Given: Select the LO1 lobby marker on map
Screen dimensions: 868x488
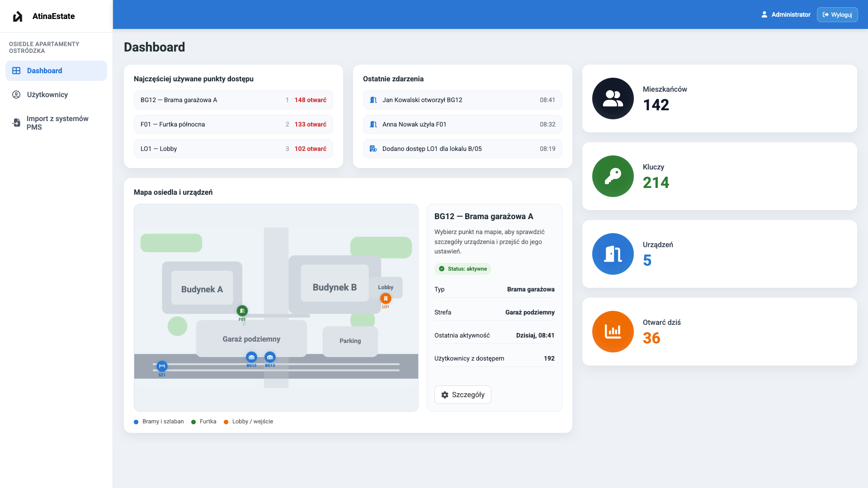Looking at the screenshot, I should (x=386, y=299).
